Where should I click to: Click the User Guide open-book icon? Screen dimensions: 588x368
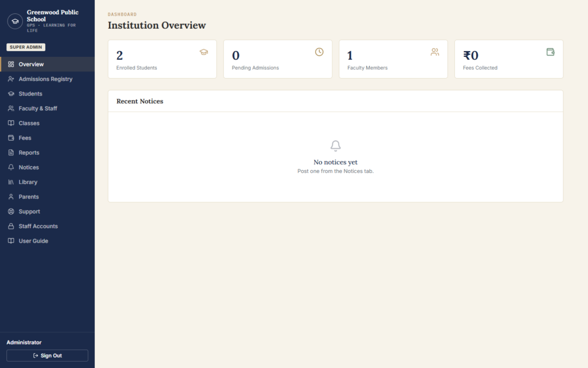11,241
